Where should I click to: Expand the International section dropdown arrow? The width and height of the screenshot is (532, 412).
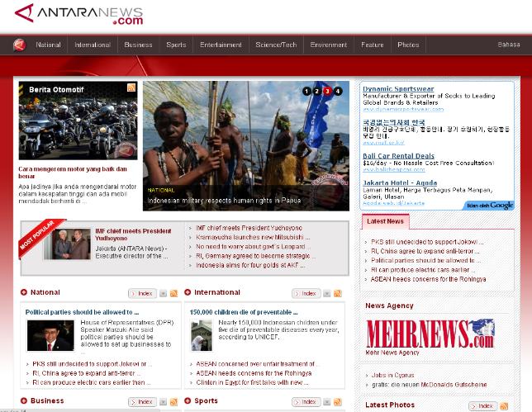tap(326, 293)
